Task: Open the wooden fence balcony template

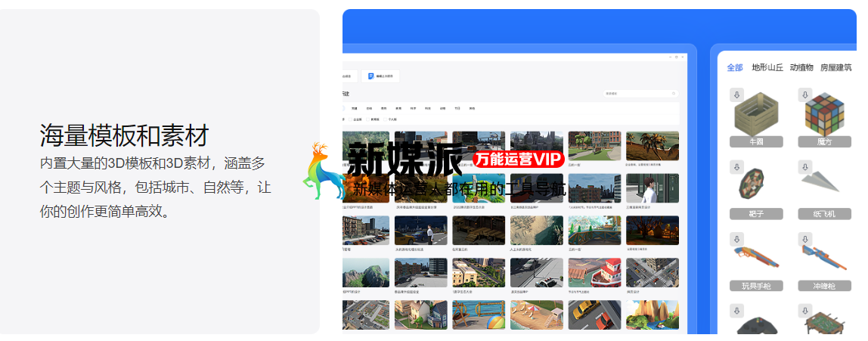Action: (x=594, y=231)
